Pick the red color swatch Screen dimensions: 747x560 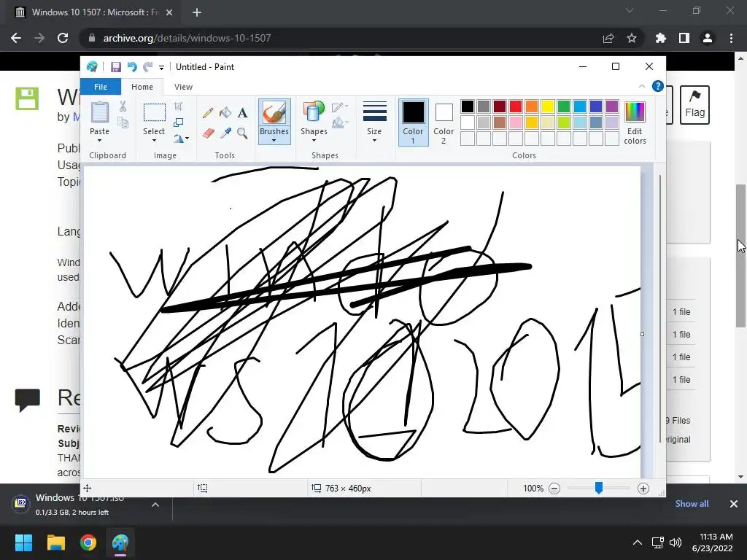tap(516, 106)
